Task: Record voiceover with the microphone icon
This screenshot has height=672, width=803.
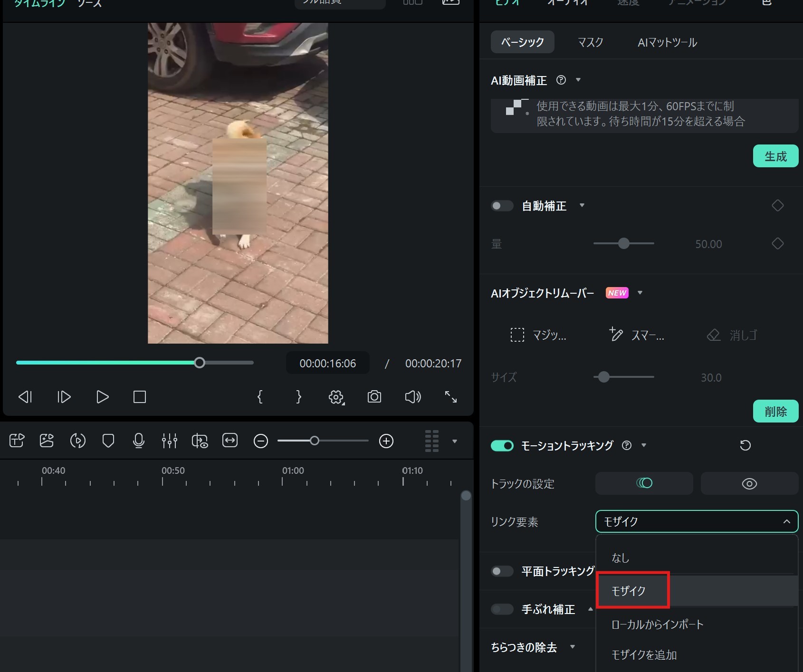Action: [x=139, y=441]
